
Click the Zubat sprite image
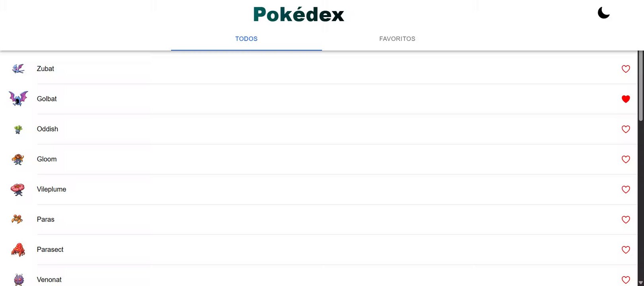[x=18, y=69]
